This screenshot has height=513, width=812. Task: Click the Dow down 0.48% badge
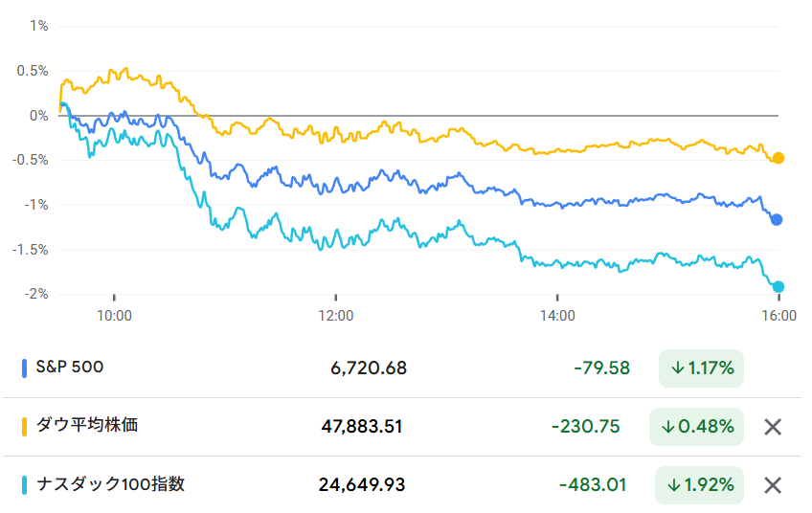pyautogui.click(x=696, y=427)
